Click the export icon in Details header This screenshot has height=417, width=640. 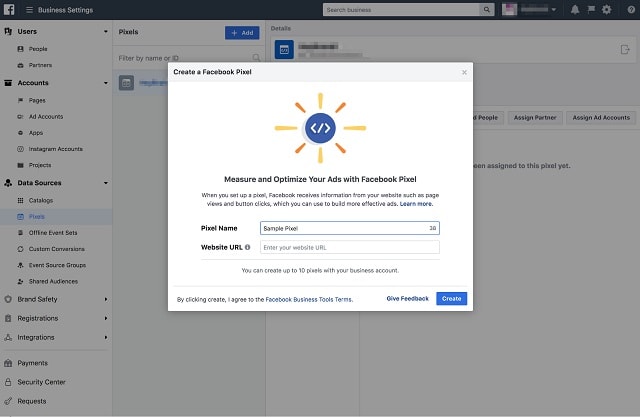625,50
